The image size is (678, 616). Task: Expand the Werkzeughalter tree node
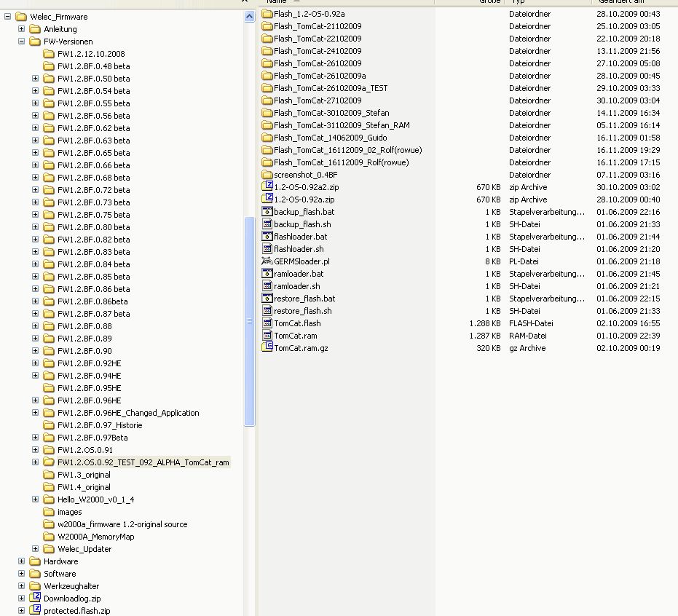click(22, 585)
